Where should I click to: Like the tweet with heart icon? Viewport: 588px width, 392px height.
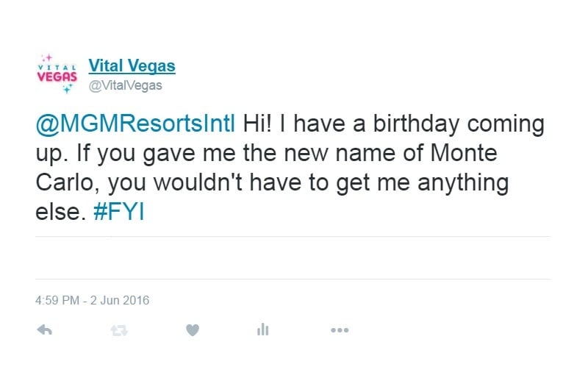193,329
